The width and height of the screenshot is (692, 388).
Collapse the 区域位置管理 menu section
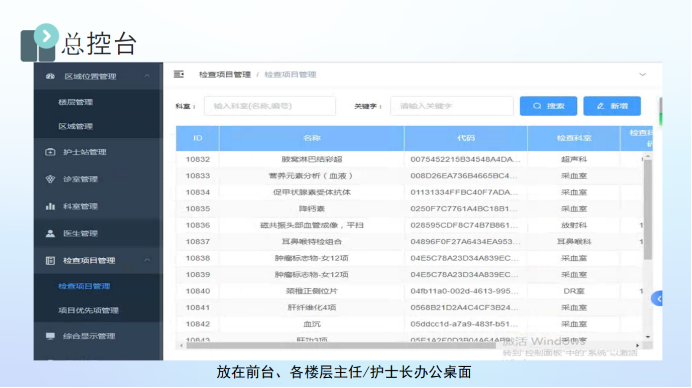coord(147,76)
